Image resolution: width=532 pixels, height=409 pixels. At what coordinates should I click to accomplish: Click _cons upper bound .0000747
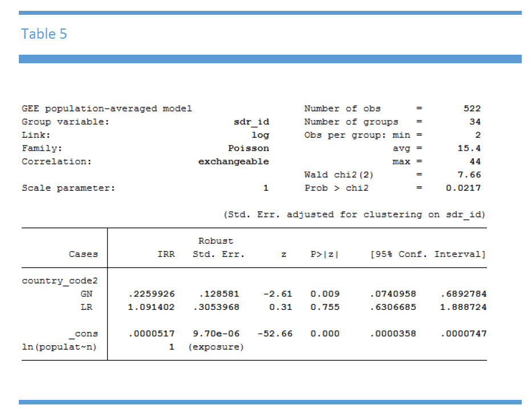463,333
